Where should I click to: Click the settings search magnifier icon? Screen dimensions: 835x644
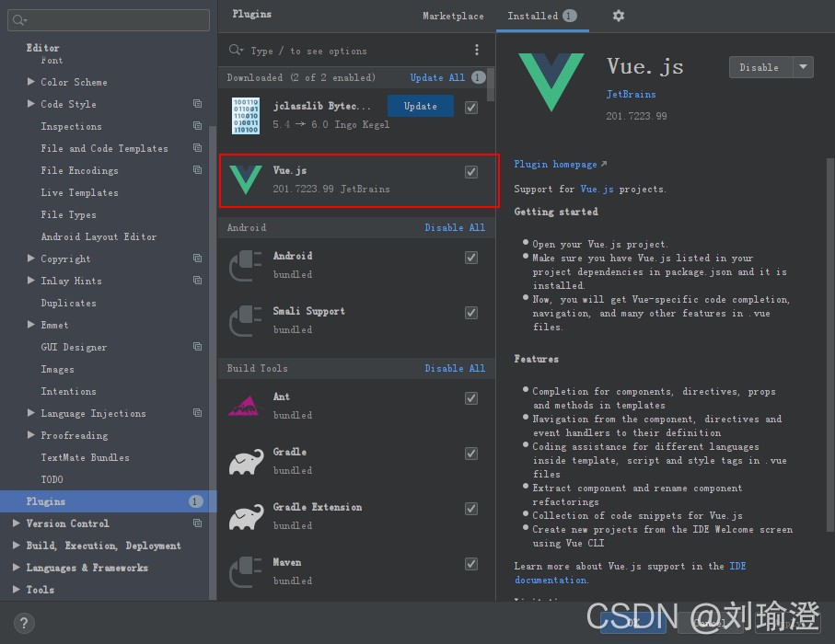[19, 20]
